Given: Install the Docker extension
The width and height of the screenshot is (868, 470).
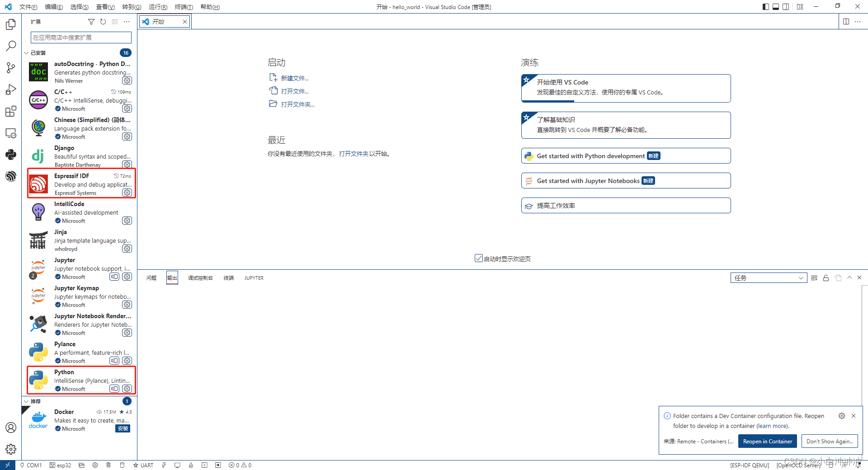Looking at the screenshot, I should click(x=123, y=428).
